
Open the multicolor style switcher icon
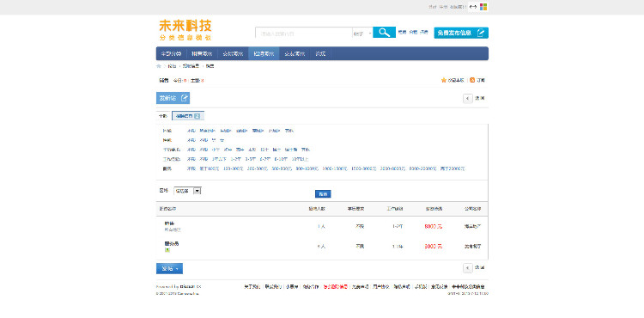tap(483, 7)
